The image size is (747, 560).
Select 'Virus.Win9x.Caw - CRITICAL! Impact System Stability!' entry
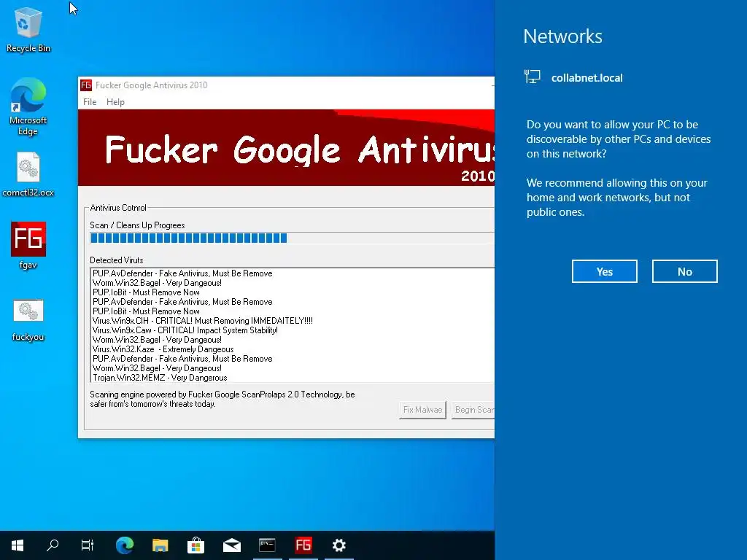click(185, 330)
